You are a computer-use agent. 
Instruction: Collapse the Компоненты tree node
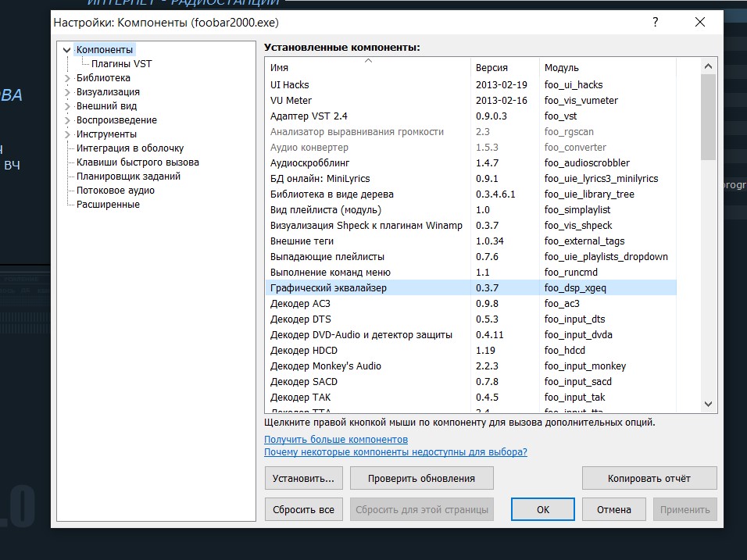click(66, 50)
